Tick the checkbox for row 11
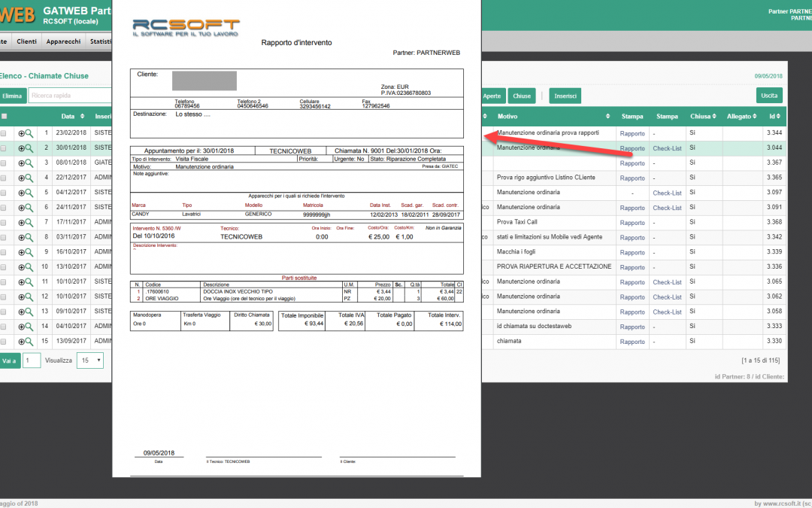This screenshot has height=508, width=812. tap(4, 282)
